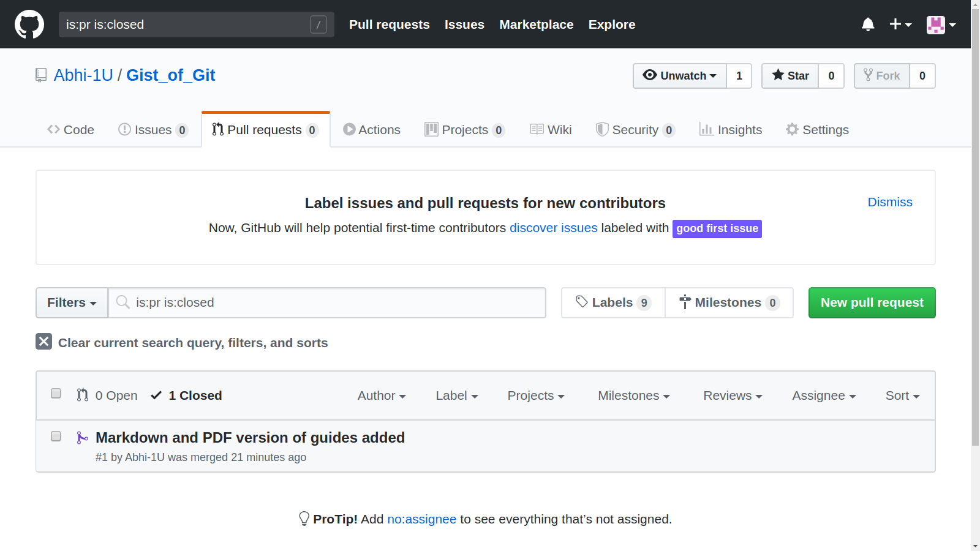Open the GitHub logo homepage
This screenshot has height=551, width=980.
coord(29,24)
